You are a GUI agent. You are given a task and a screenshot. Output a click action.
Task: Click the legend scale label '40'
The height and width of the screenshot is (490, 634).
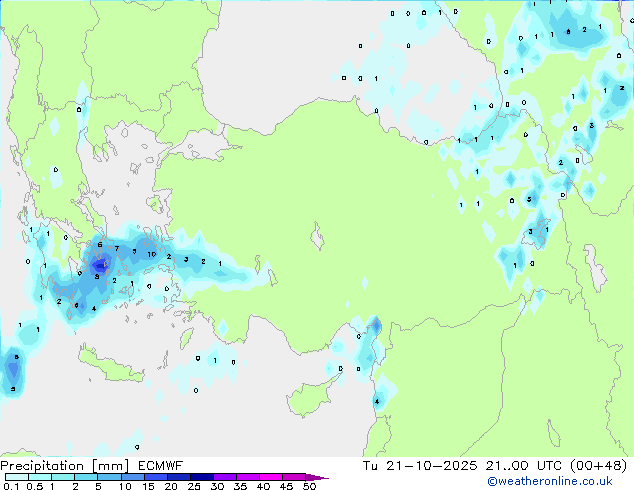pyautogui.click(x=263, y=486)
